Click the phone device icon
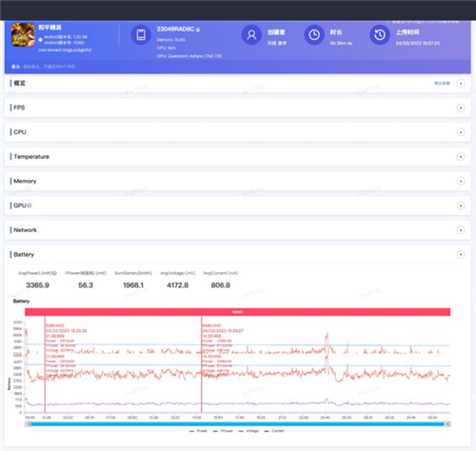 (x=141, y=35)
